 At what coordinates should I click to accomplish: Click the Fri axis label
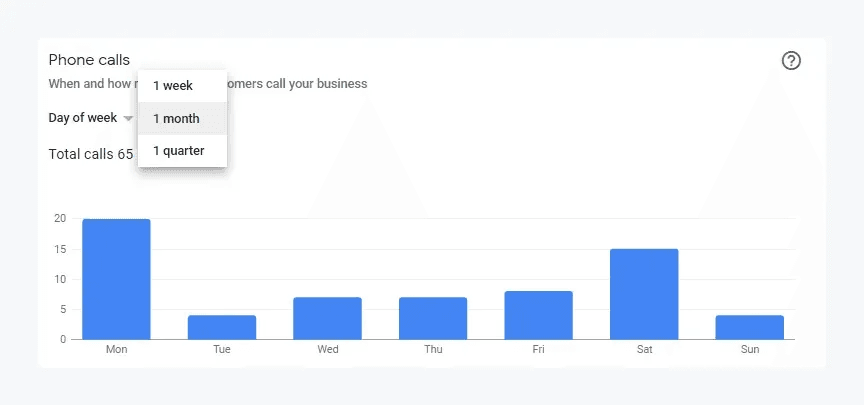click(538, 350)
